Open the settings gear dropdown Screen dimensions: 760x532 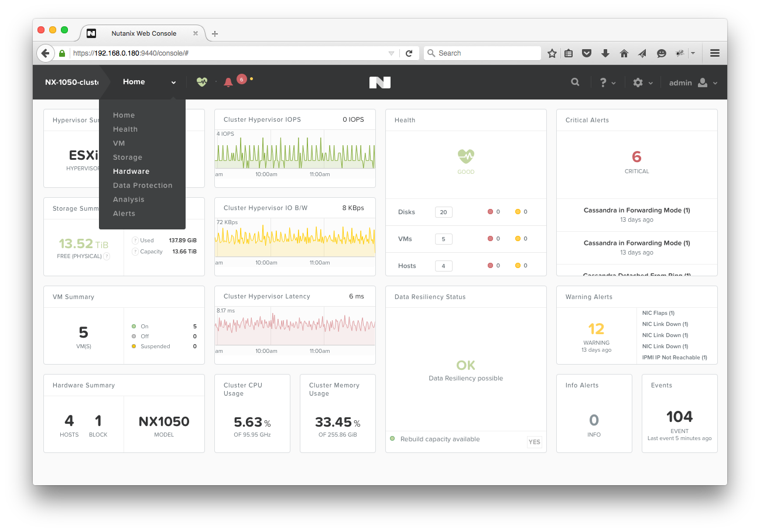(x=642, y=83)
